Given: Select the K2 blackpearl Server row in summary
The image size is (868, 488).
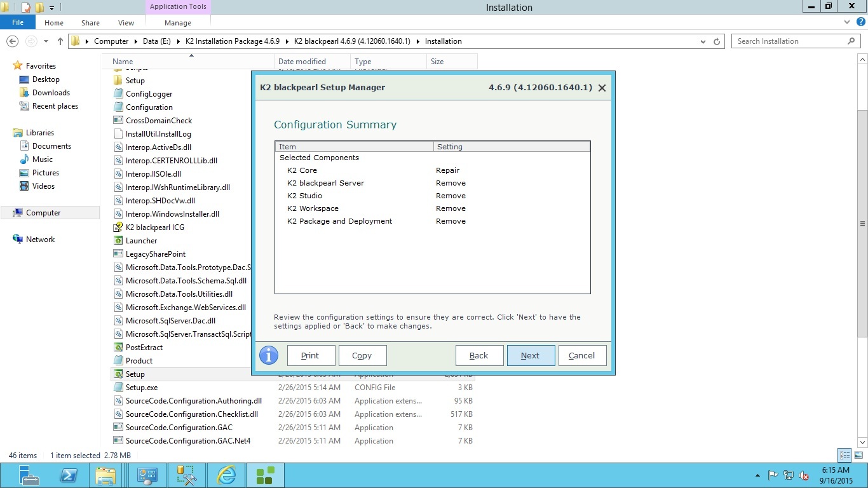Looking at the screenshot, I should [x=432, y=183].
